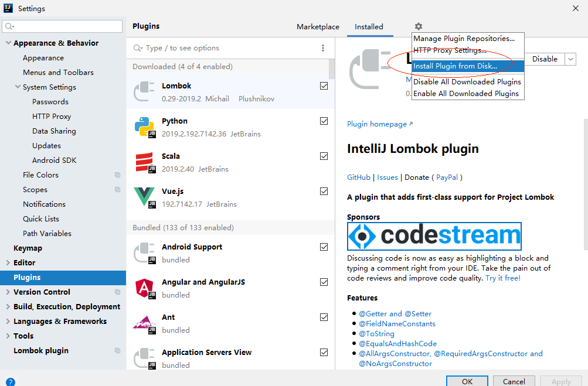Open the dropdown arrow beside Disable button
588x386 pixels.
tap(570, 59)
